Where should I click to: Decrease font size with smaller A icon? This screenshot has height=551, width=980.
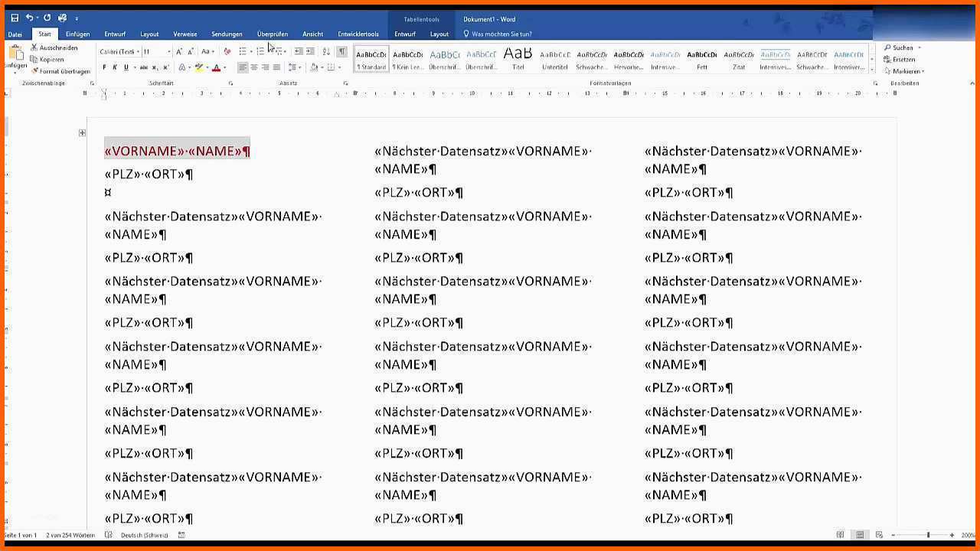point(190,51)
